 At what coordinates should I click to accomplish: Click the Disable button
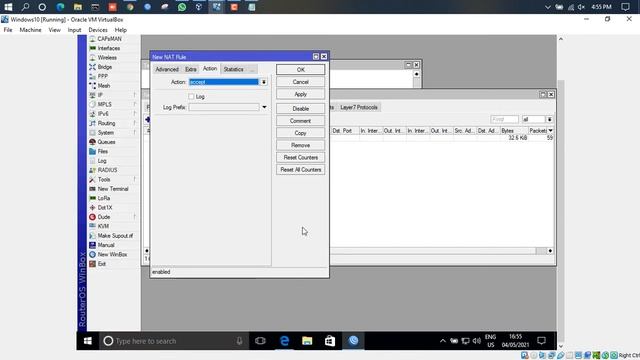tap(300, 109)
